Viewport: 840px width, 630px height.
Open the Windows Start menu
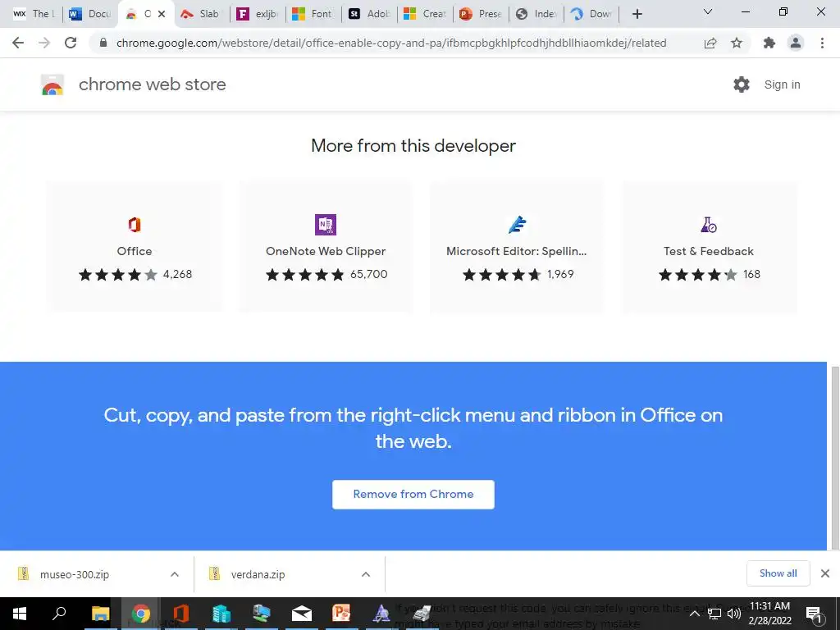[20, 614]
